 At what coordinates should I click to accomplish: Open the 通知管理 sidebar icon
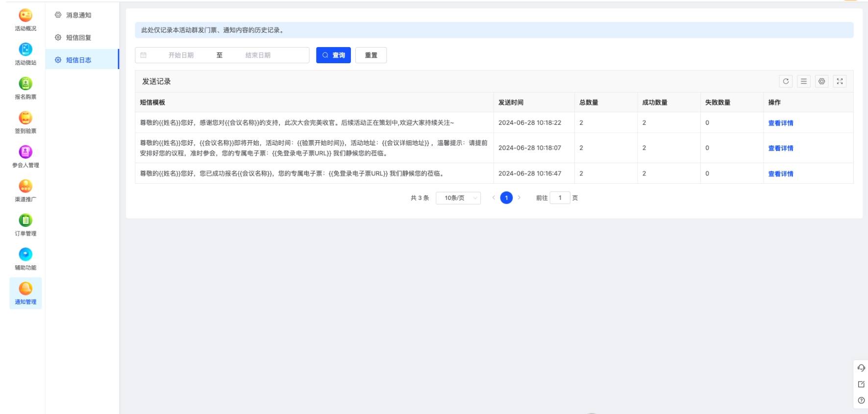25,293
